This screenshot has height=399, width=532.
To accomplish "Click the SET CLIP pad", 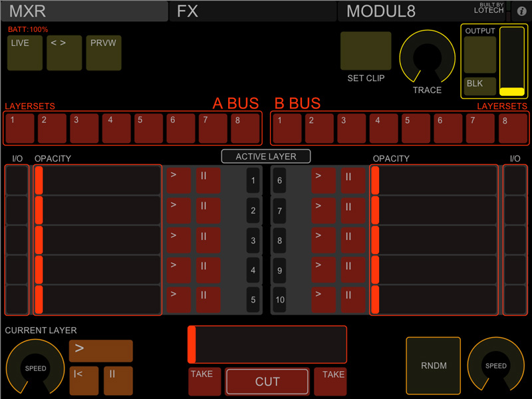I will click(x=366, y=51).
